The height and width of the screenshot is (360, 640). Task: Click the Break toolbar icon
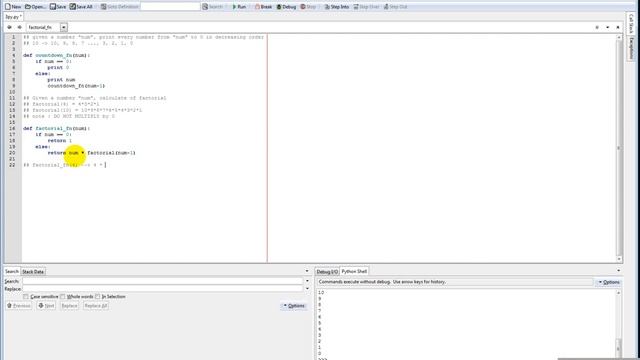point(263,7)
